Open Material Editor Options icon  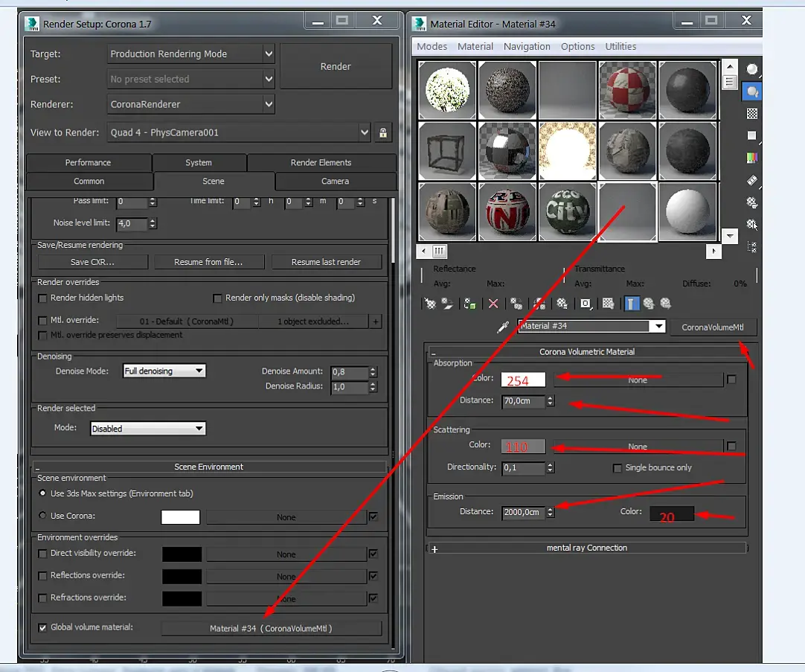pyautogui.click(x=752, y=202)
